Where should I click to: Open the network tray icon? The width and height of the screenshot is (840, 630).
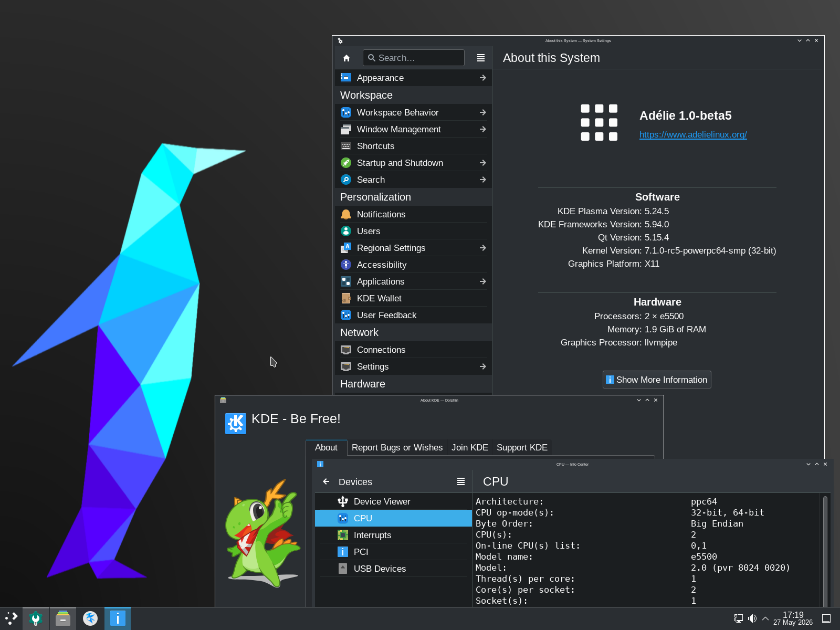click(739, 618)
